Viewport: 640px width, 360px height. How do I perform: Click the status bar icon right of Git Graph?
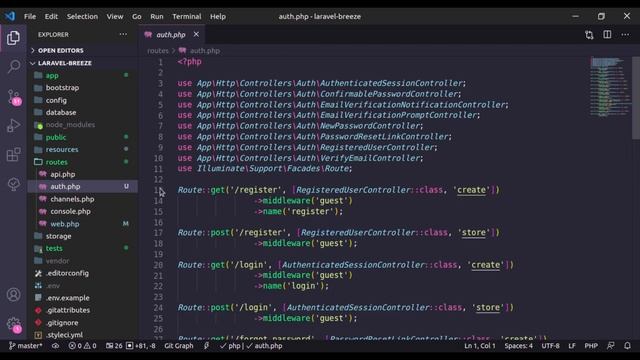pyautogui.click(x=207, y=346)
